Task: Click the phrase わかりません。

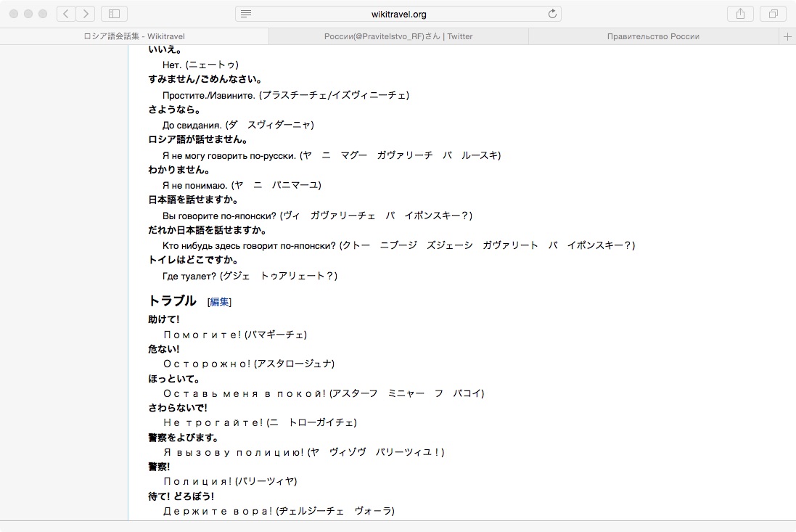Action: pos(179,170)
